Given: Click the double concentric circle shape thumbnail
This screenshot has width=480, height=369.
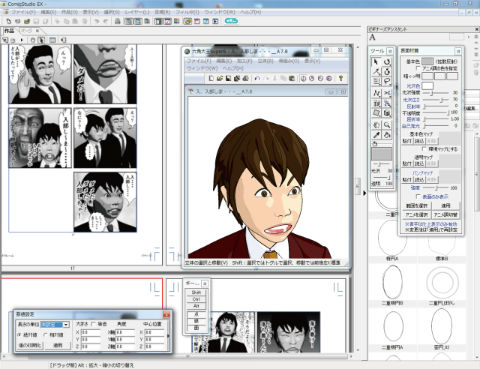Looking at the screenshot, I should [x=442, y=283].
